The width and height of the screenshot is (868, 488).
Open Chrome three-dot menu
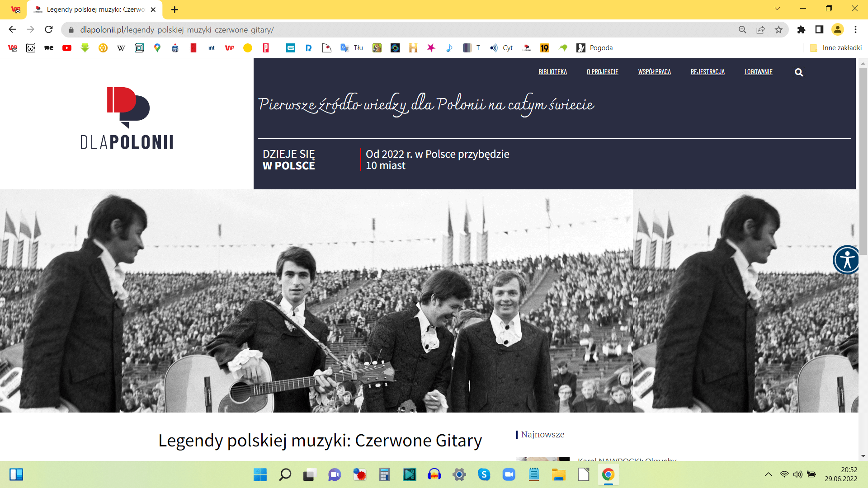coord(855,30)
